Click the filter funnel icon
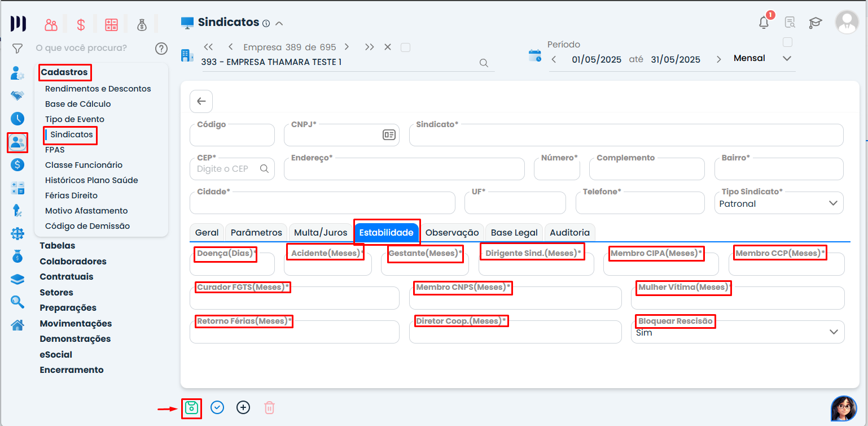This screenshot has width=868, height=426. (x=17, y=49)
